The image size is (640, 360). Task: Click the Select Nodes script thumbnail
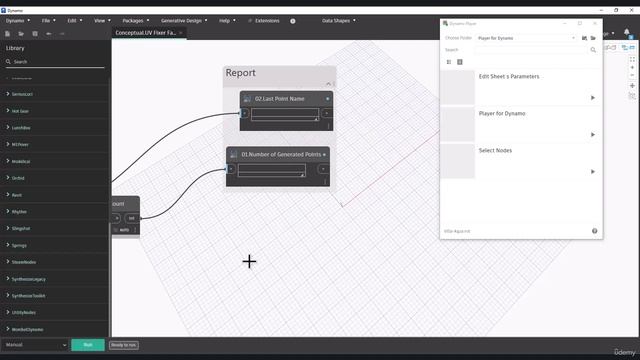click(458, 161)
